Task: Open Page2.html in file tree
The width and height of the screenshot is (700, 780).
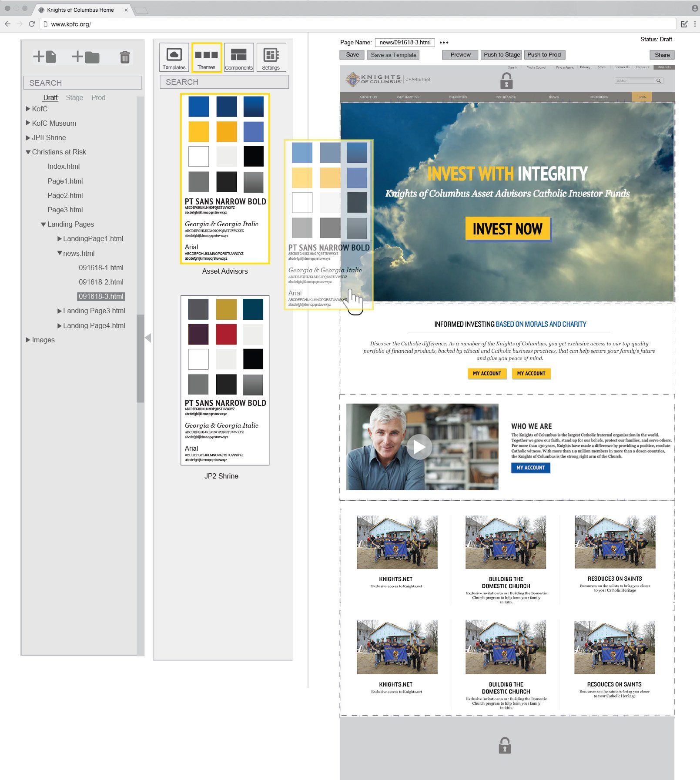Action: (x=65, y=195)
